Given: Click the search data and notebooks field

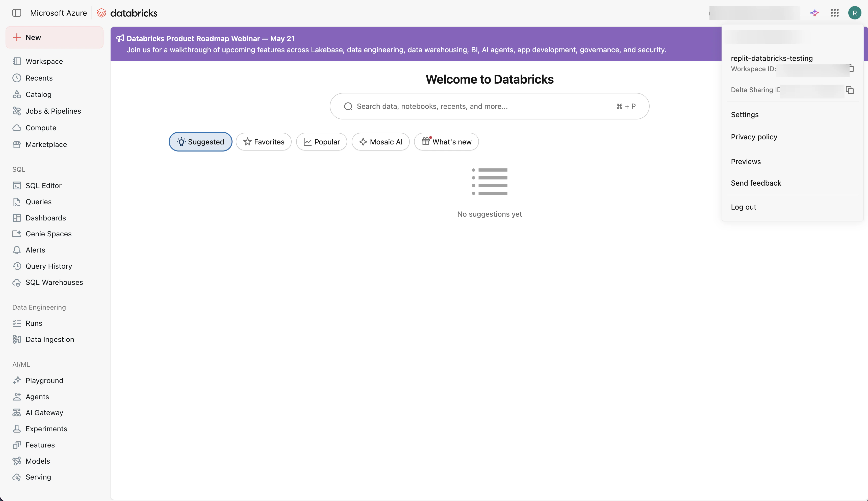Looking at the screenshot, I should [x=489, y=106].
